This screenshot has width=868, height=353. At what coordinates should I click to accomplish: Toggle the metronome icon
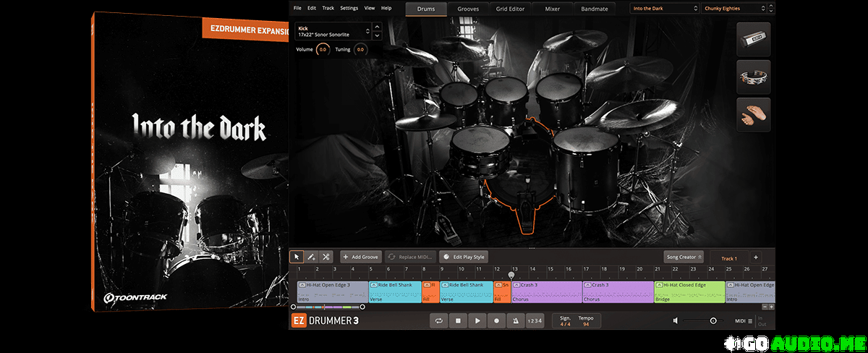(x=516, y=320)
